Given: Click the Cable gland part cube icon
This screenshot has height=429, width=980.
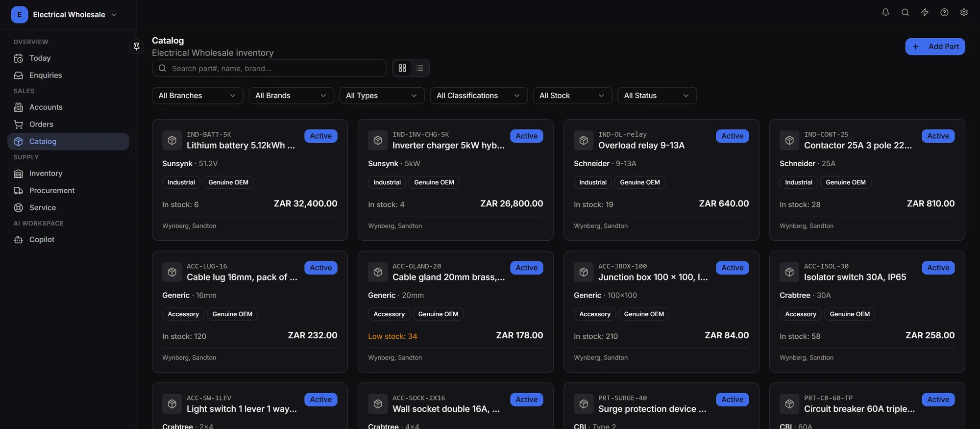Looking at the screenshot, I should click(378, 272).
